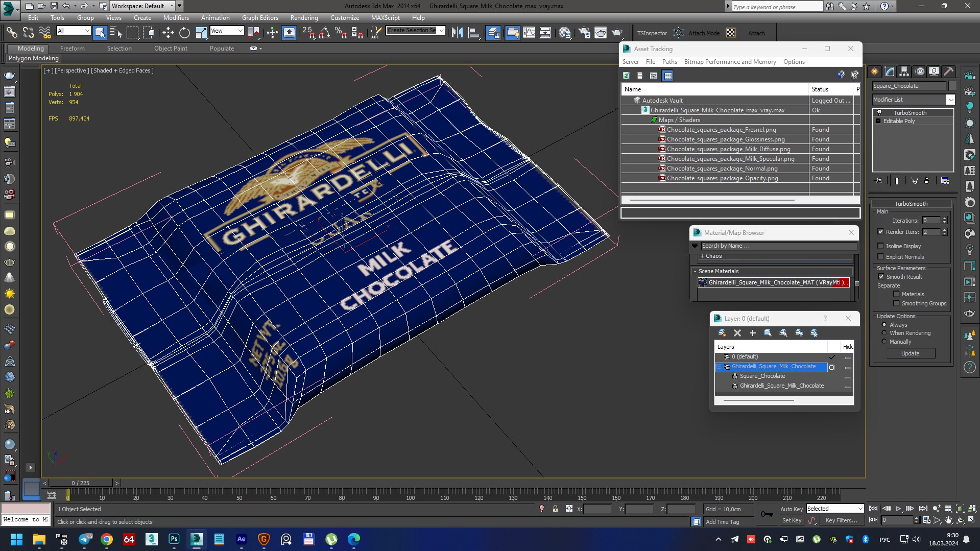The height and width of the screenshot is (551, 980).
Task: Activate the Select Object tool
Action: click(100, 33)
